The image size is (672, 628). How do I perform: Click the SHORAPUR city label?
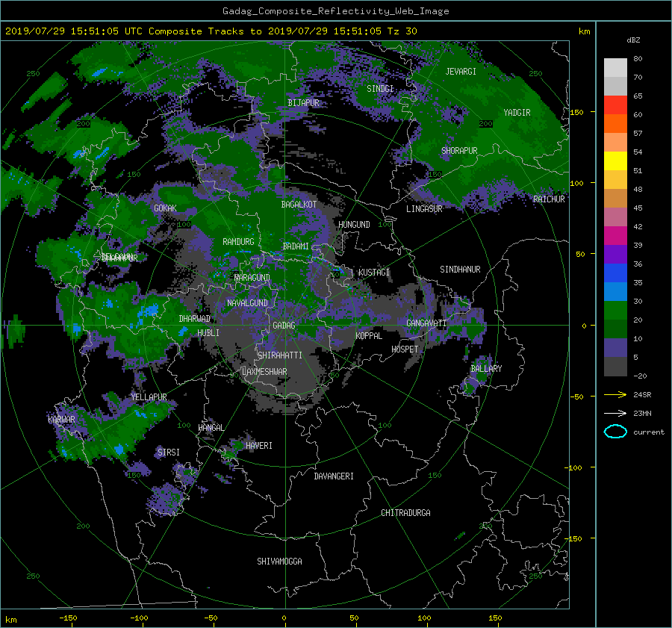(x=459, y=151)
